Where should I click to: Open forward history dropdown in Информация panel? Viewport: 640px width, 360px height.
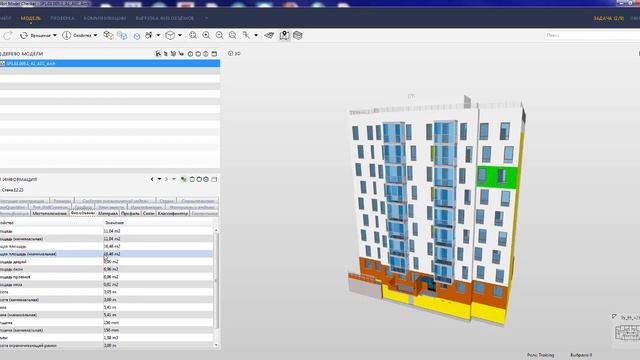tap(174, 179)
